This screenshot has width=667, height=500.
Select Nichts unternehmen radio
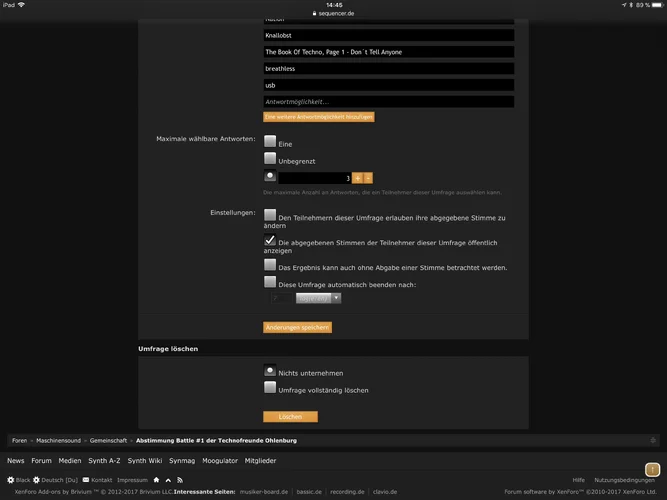(270, 370)
